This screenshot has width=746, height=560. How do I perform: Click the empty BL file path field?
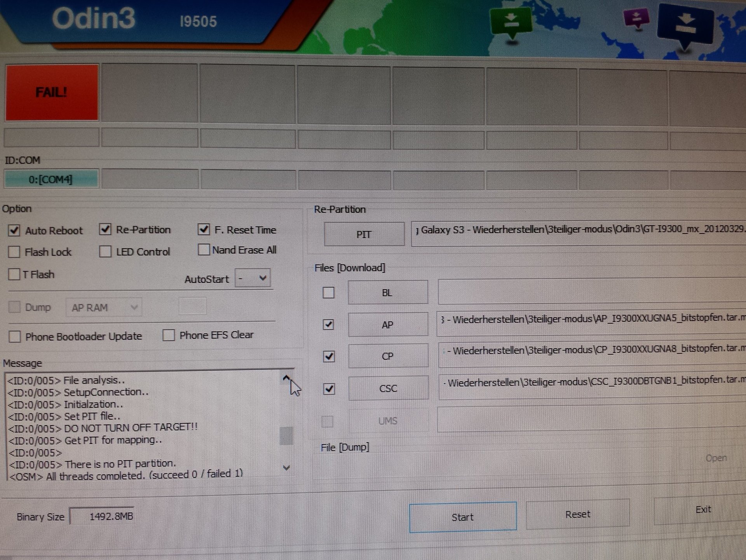592,291
